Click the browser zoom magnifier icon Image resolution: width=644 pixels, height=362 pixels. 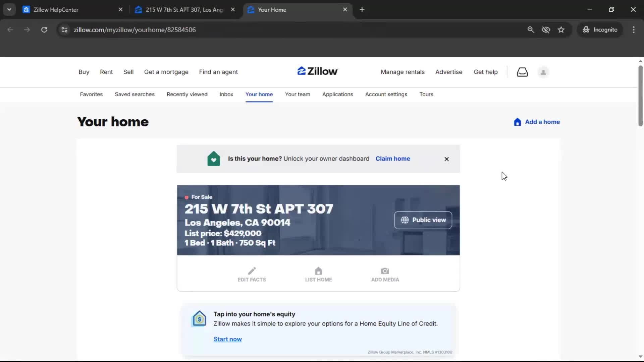tap(531, 30)
